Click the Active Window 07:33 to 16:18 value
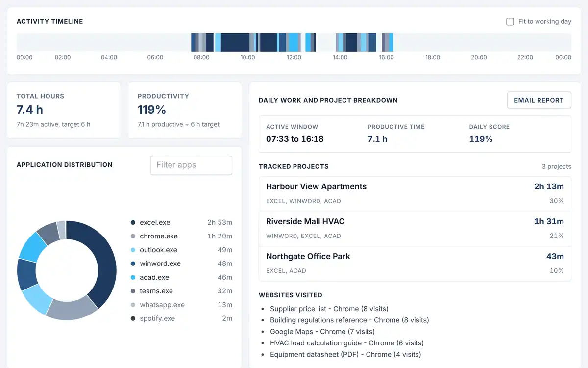 tap(295, 139)
